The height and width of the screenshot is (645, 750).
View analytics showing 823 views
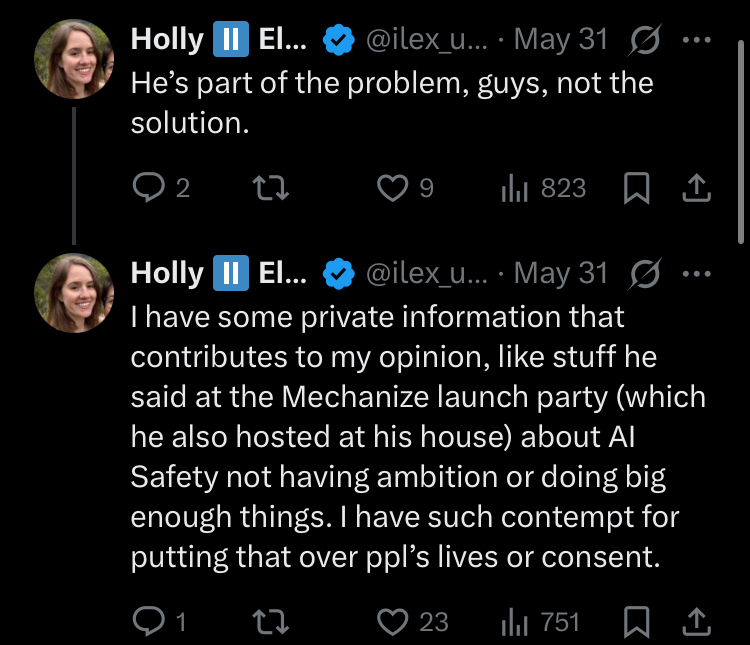543,188
